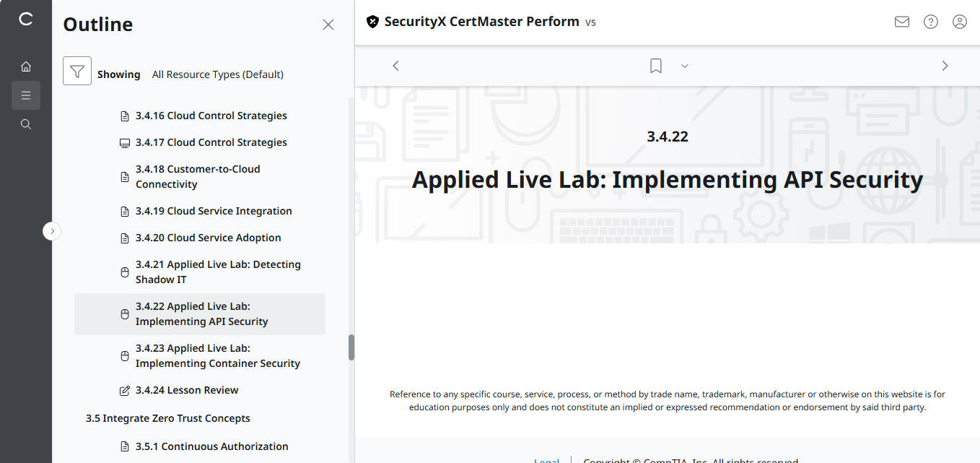Open help using the question mark icon
This screenshot has width=980, height=463.
[x=930, y=22]
